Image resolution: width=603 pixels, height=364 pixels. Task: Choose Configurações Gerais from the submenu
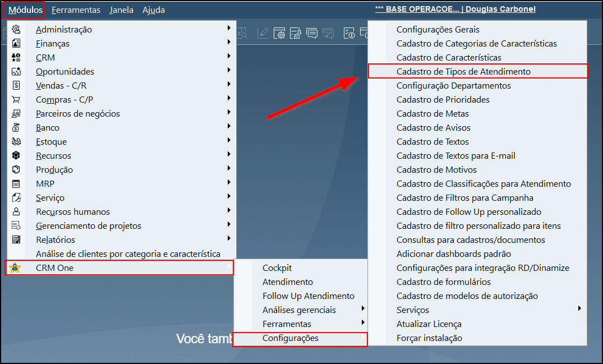(x=438, y=30)
